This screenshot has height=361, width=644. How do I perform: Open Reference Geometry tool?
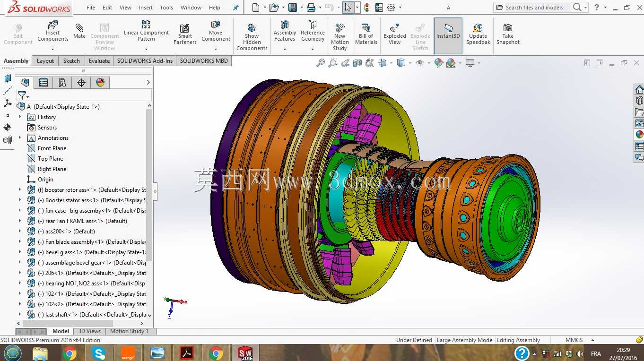(x=313, y=31)
